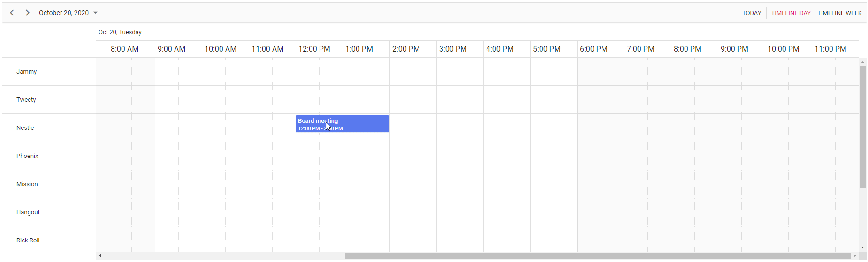This screenshot has height=262, width=868.
Task: Switch to Timeline Day view
Action: coord(791,13)
